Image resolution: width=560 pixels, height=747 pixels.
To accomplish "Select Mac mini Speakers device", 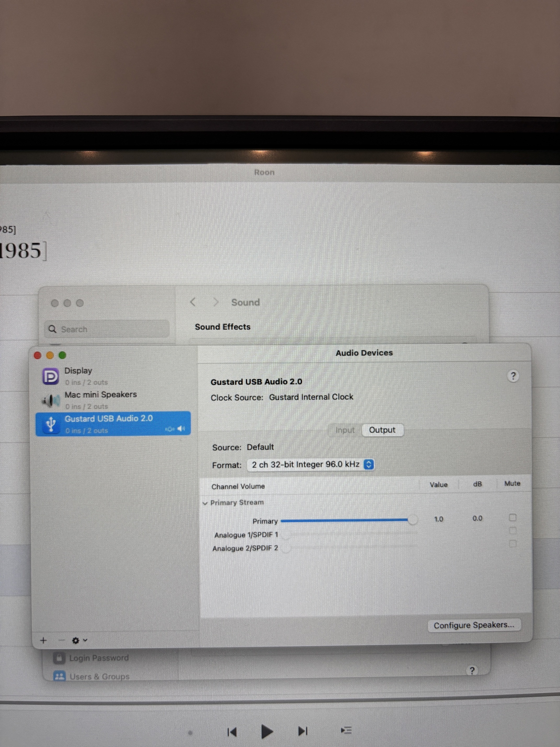I will [113, 400].
